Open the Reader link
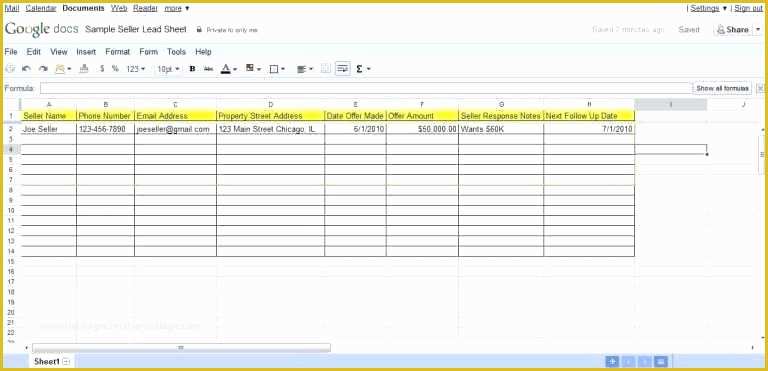Viewport: 768px width, 371px height. 145,8
